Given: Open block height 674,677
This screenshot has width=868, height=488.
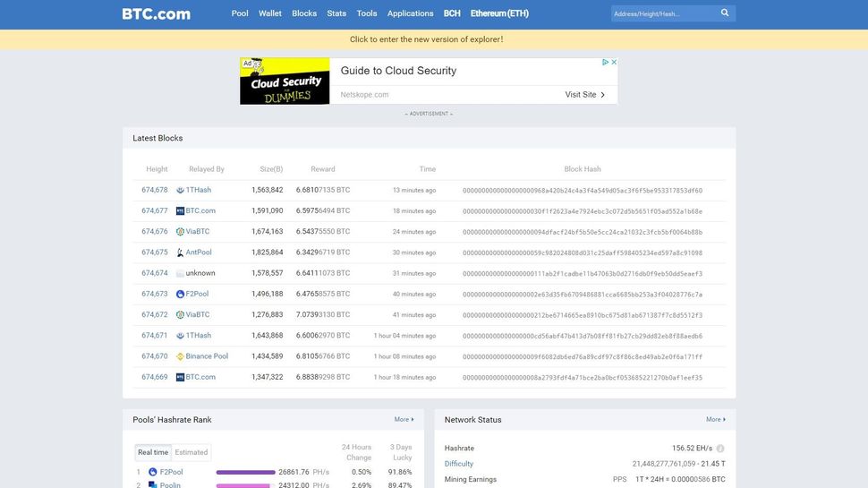Looking at the screenshot, I should [x=155, y=211].
